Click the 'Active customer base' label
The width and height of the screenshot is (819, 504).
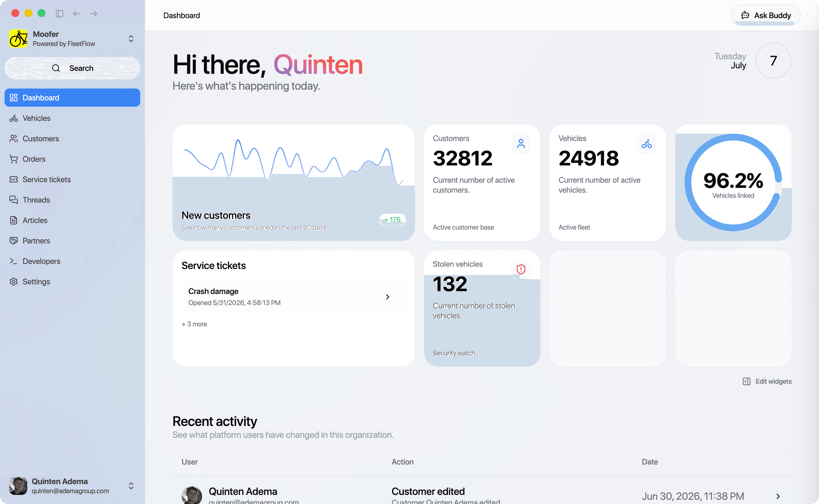click(x=463, y=227)
